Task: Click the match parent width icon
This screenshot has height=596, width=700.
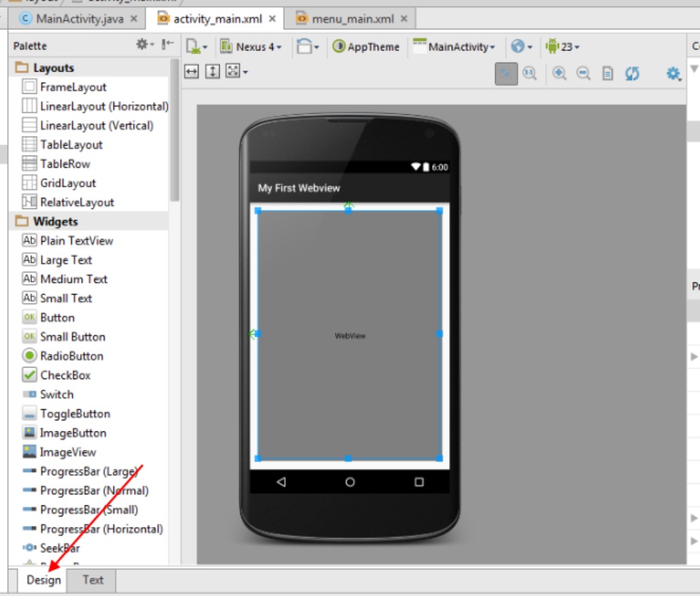Action: point(191,71)
